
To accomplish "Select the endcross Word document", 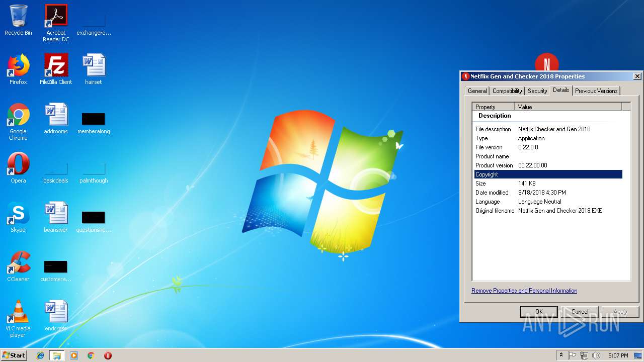I will [56, 316].
